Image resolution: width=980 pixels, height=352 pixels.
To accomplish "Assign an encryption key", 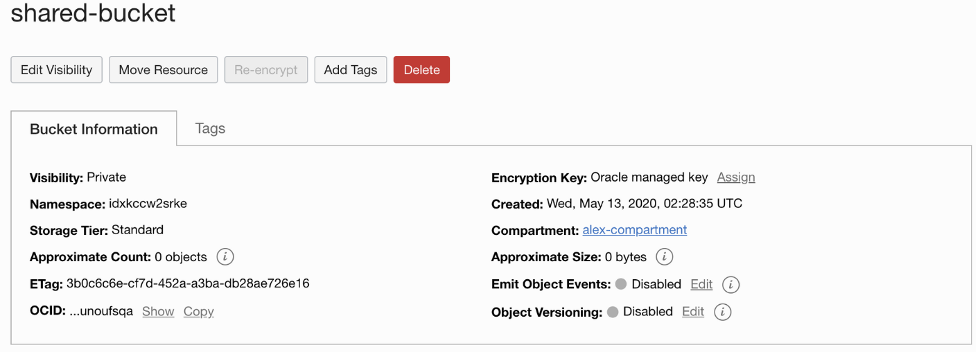I will (x=736, y=177).
